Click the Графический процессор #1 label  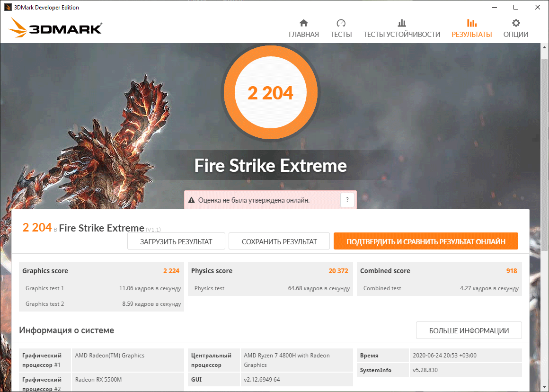[x=42, y=360]
